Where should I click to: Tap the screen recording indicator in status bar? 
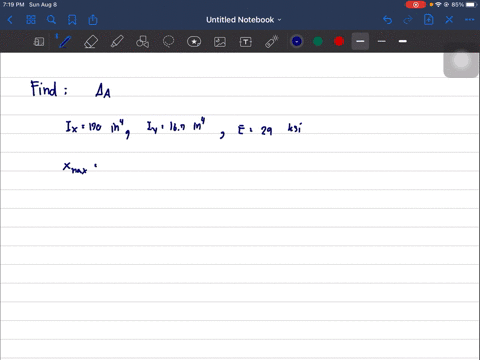tap(416, 5)
